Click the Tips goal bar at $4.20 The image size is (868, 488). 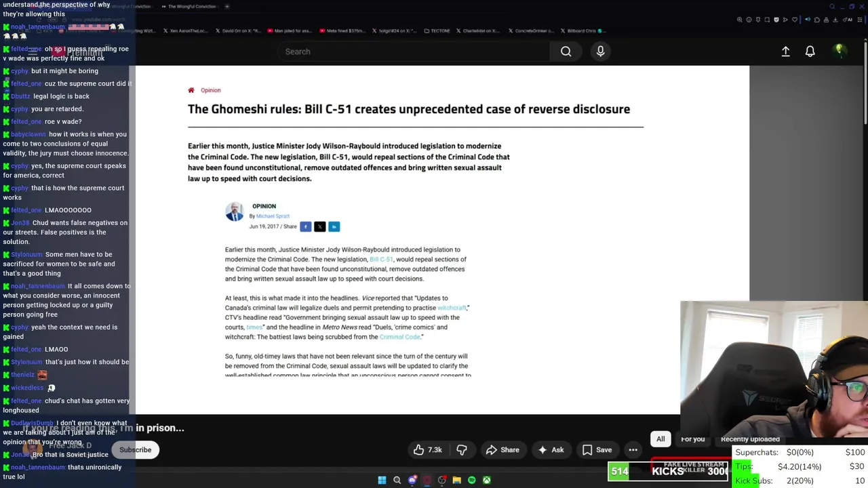pos(800,466)
